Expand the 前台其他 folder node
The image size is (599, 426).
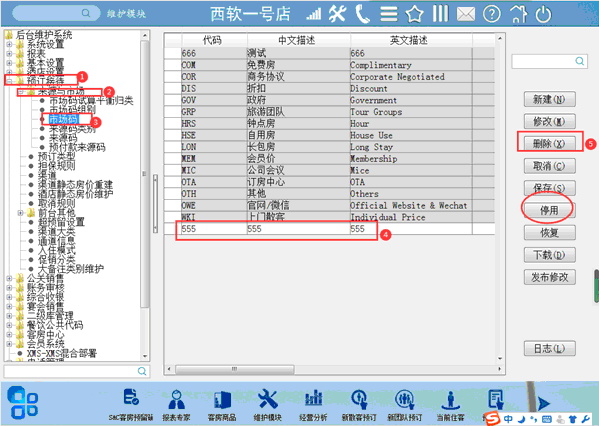(x=21, y=213)
